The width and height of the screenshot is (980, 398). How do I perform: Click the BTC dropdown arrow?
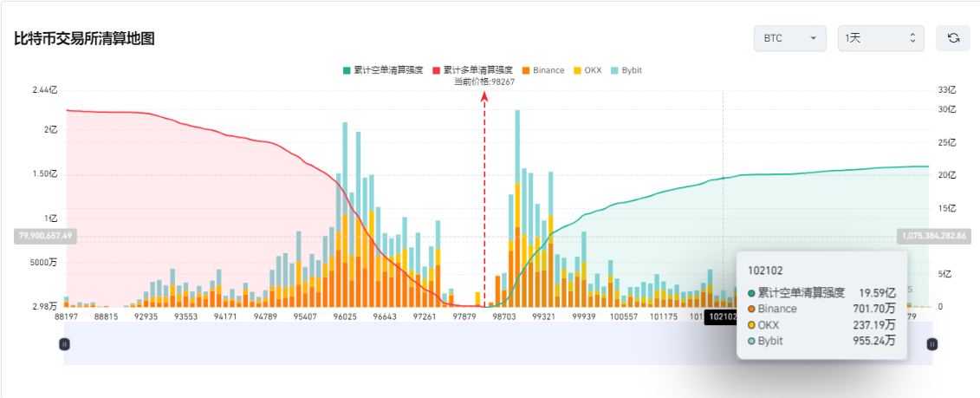point(813,38)
